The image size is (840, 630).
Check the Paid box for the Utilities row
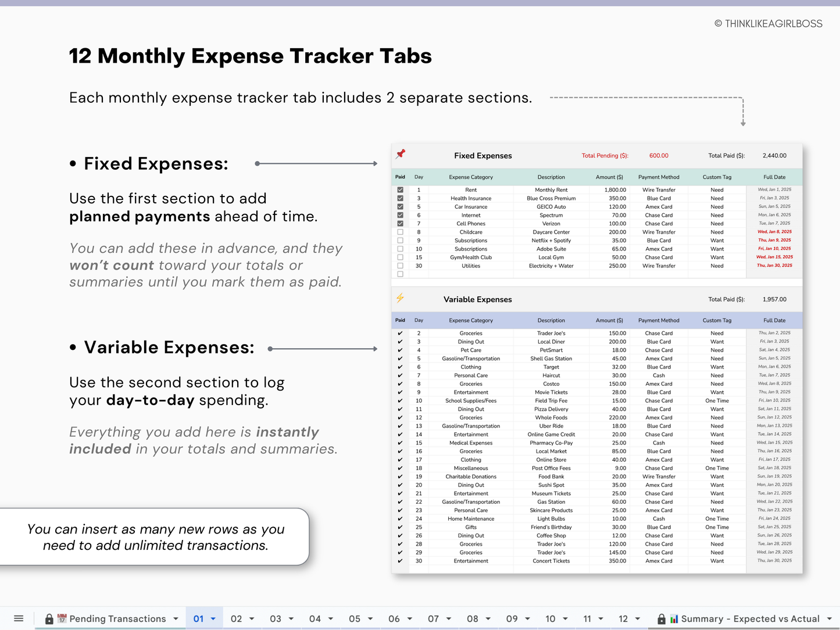[x=400, y=266]
